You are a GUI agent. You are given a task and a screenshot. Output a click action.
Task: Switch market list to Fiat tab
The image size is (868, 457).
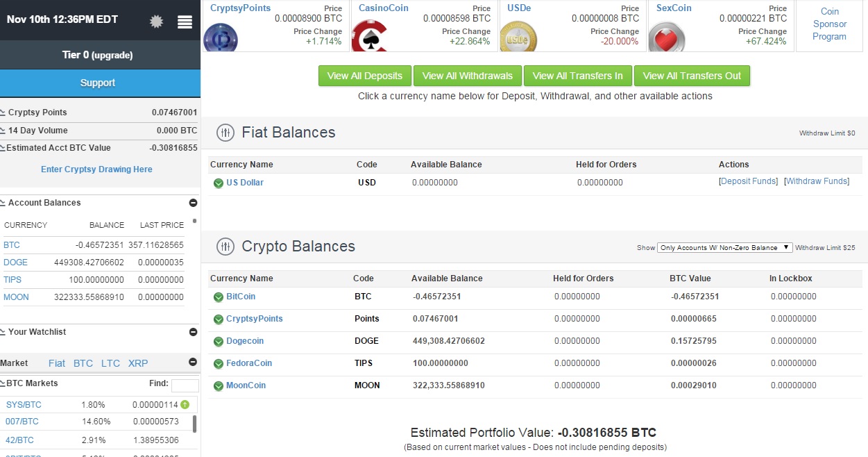coord(57,363)
